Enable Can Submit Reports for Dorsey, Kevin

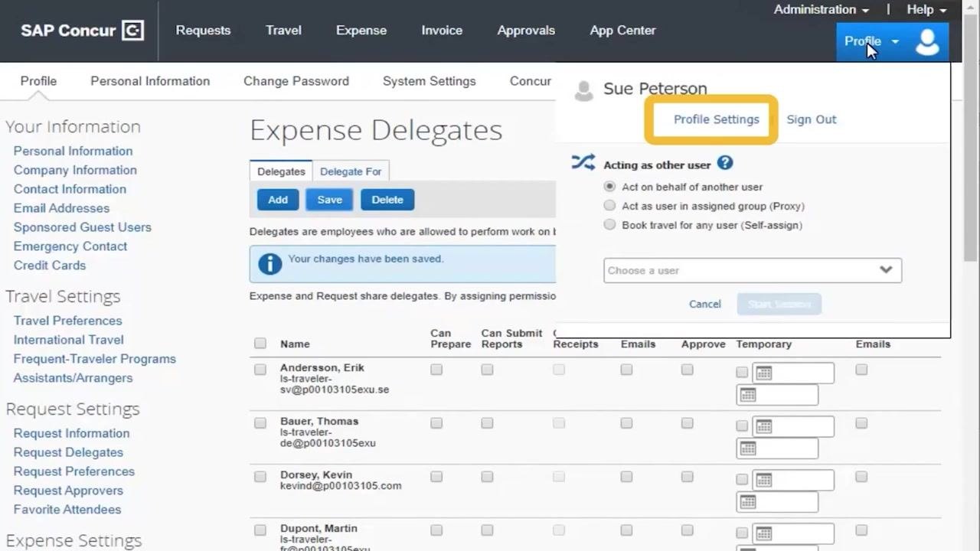click(x=487, y=477)
